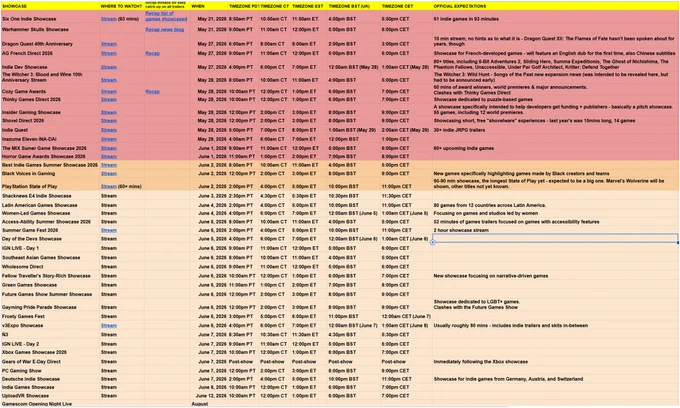Select the Shacknews E4 Indie Showcase cell
The height and width of the screenshot is (408, 680).
[x=50, y=196]
